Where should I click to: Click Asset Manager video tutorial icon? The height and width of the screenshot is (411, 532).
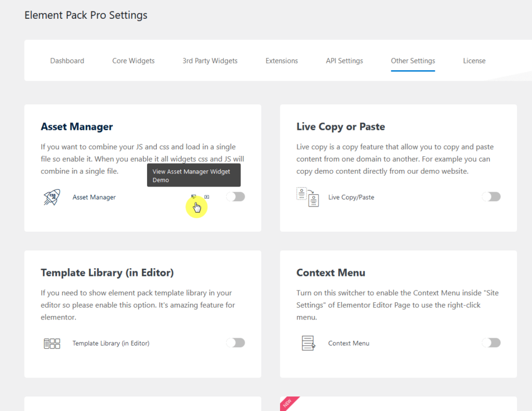(x=207, y=197)
